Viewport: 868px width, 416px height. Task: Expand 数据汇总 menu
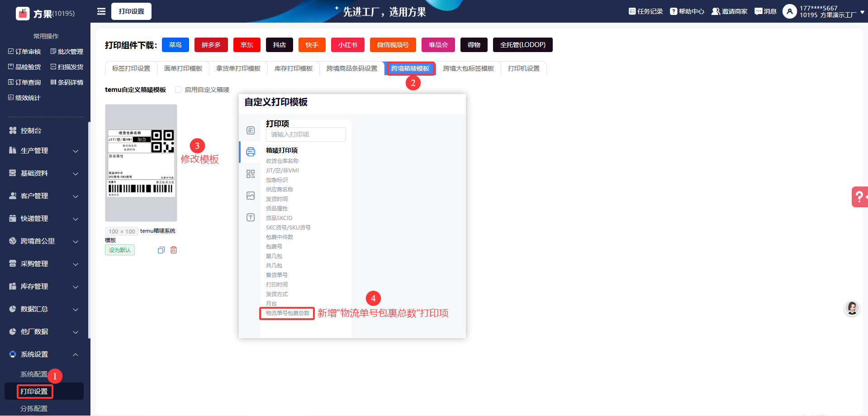[44, 309]
